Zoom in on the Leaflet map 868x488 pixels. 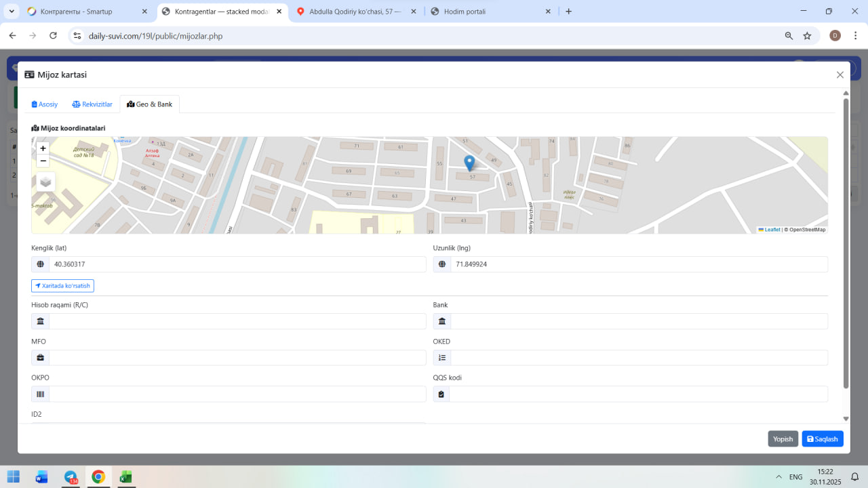point(43,148)
